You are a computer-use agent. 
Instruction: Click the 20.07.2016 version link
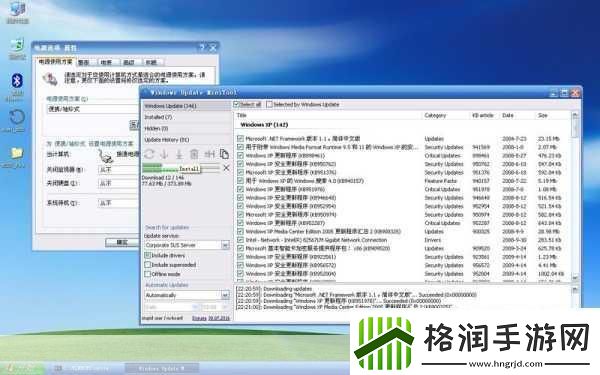pyautogui.click(x=219, y=318)
